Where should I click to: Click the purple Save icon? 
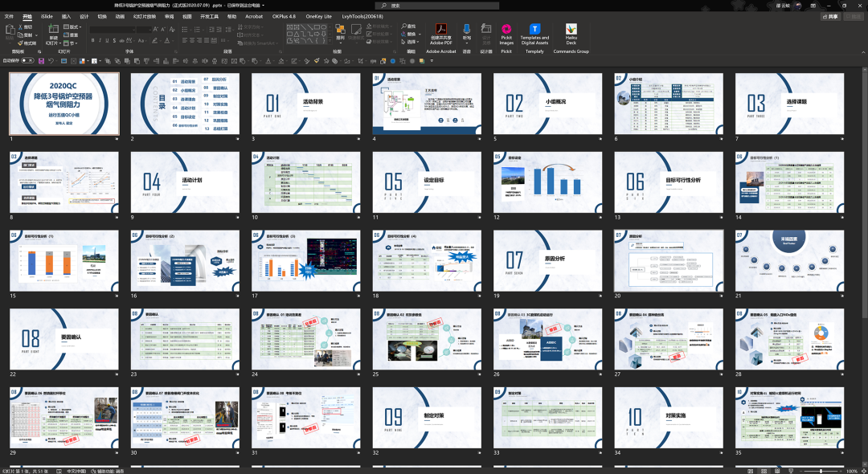[41, 61]
